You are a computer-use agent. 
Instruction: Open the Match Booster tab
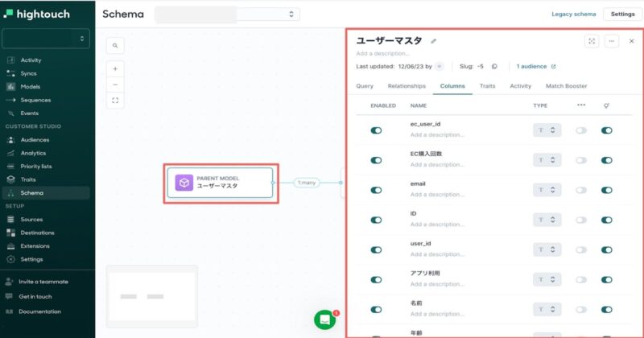click(567, 86)
